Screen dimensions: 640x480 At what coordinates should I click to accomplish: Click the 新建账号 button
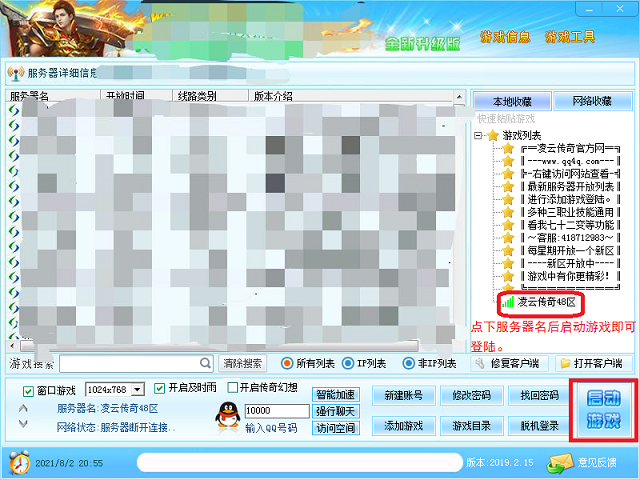[404, 395]
